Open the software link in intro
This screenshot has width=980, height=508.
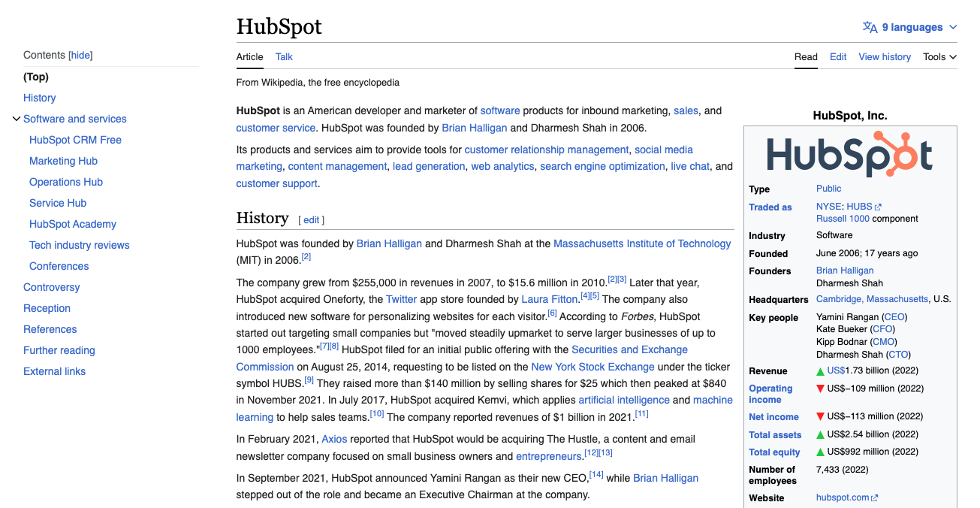click(x=500, y=110)
